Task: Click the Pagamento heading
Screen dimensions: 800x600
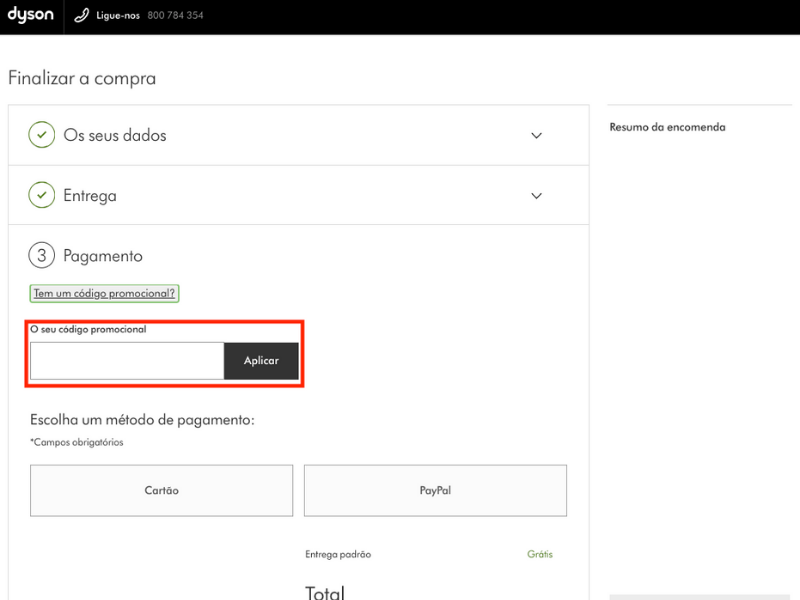Action: tap(103, 256)
